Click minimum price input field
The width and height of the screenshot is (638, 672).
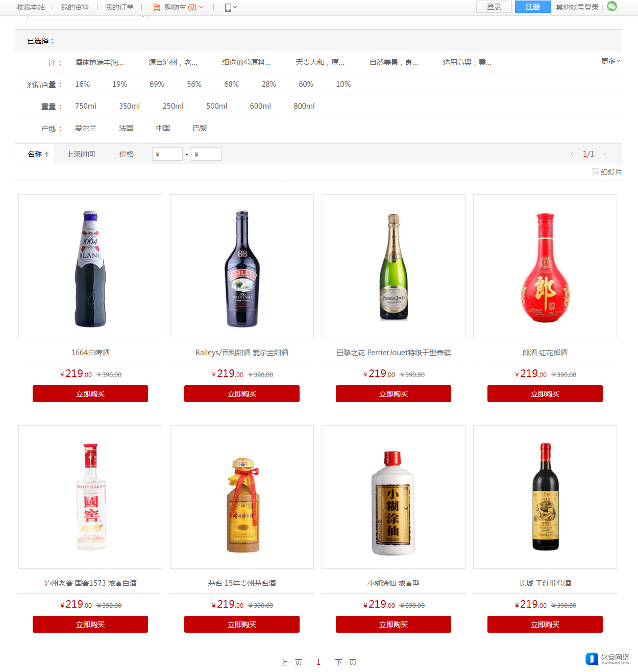[x=167, y=154]
